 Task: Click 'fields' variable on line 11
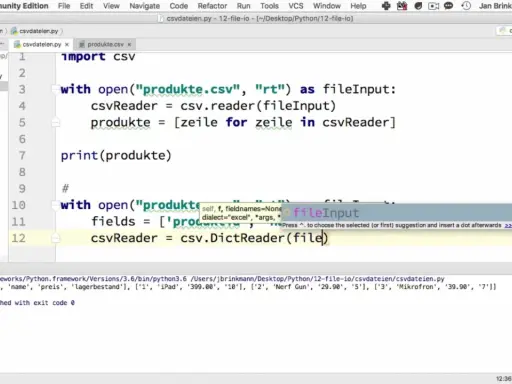pos(113,221)
